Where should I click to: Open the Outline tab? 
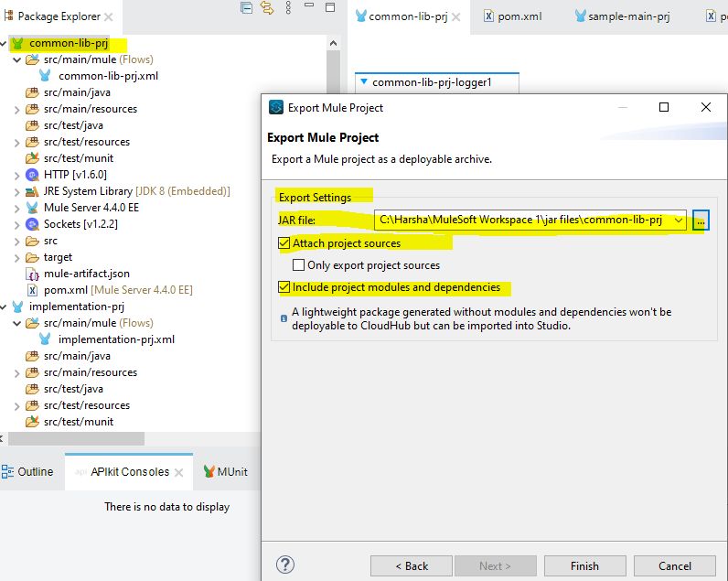[27, 472]
